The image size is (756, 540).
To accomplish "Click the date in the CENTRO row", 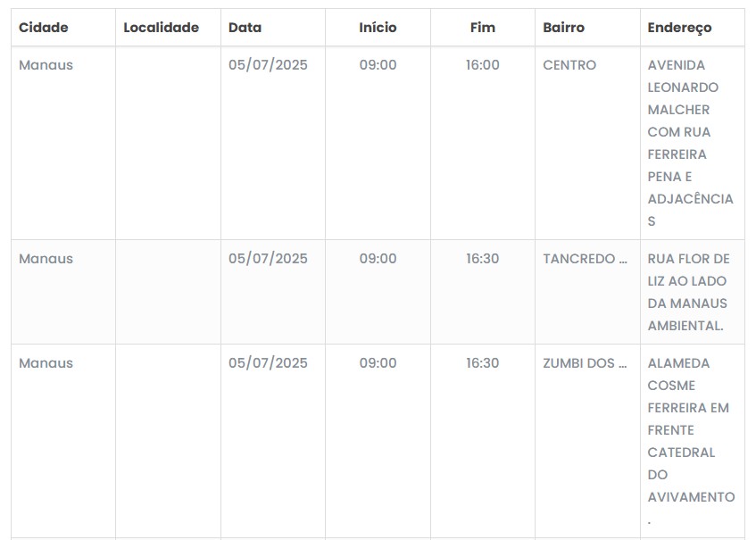I will 268,65.
